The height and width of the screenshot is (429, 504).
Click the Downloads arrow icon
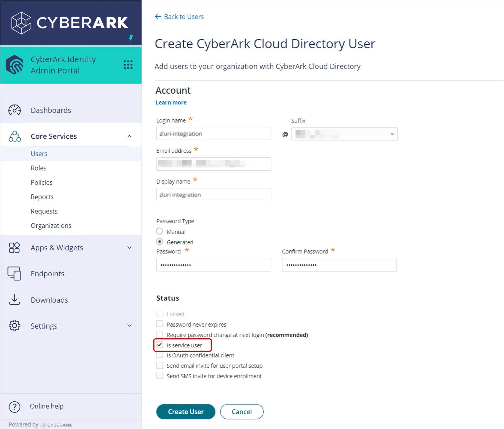pos(14,300)
